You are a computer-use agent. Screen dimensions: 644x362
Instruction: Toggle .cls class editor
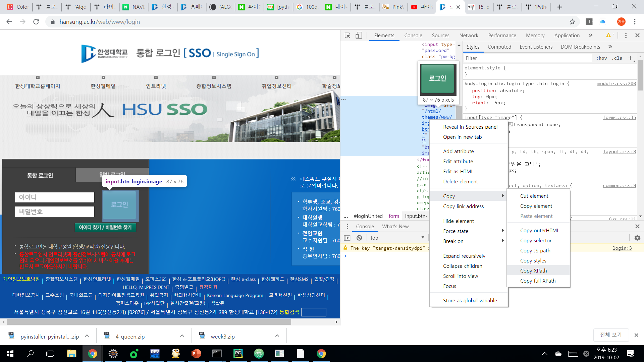(x=617, y=58)
